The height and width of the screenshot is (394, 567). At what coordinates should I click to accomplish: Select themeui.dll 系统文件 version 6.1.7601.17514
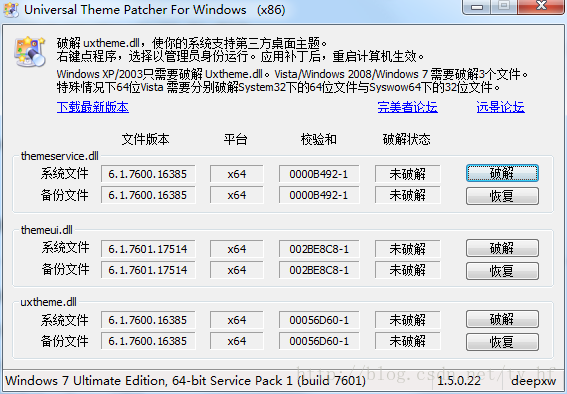(148, 249)
